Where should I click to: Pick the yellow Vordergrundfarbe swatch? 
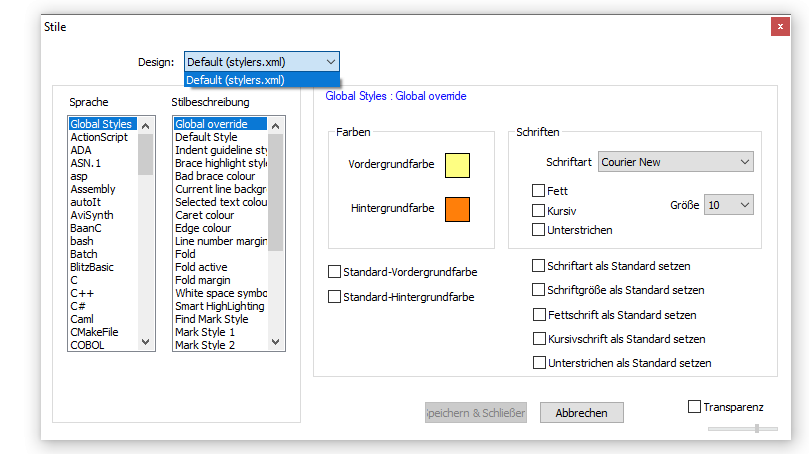click(457, 165)
